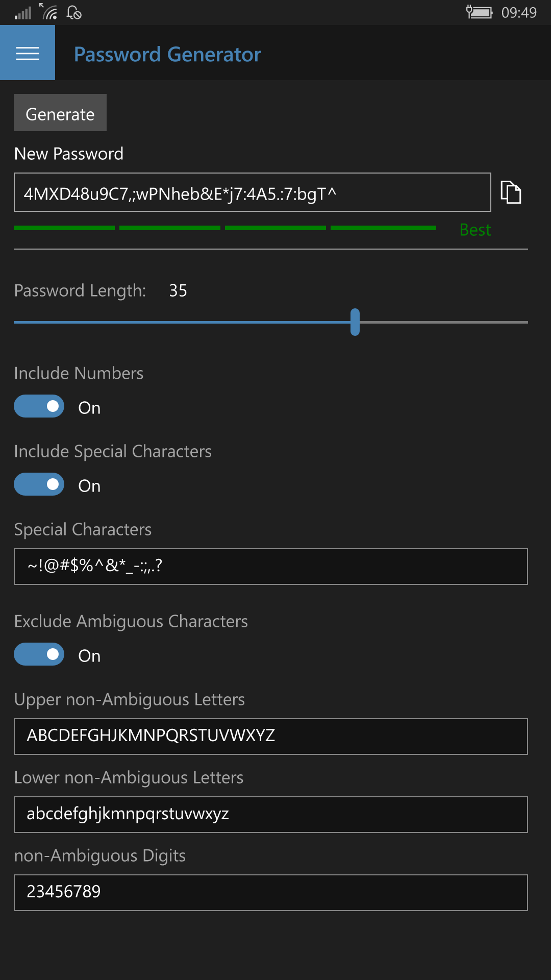Turn off Include Numbers toggle
The width and height of the screenshot is (551, 980).
[39, 406]
